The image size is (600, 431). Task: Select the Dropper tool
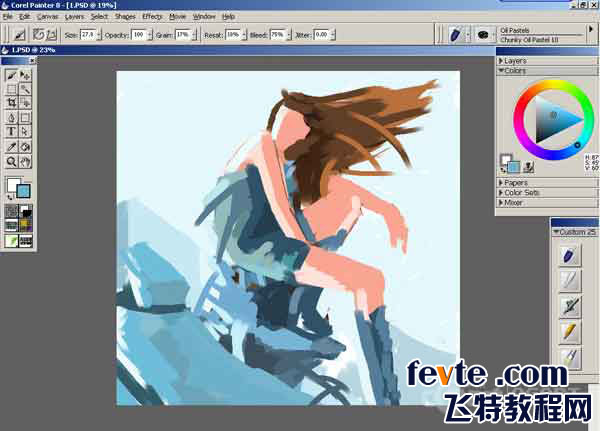(x=11, y=147)
